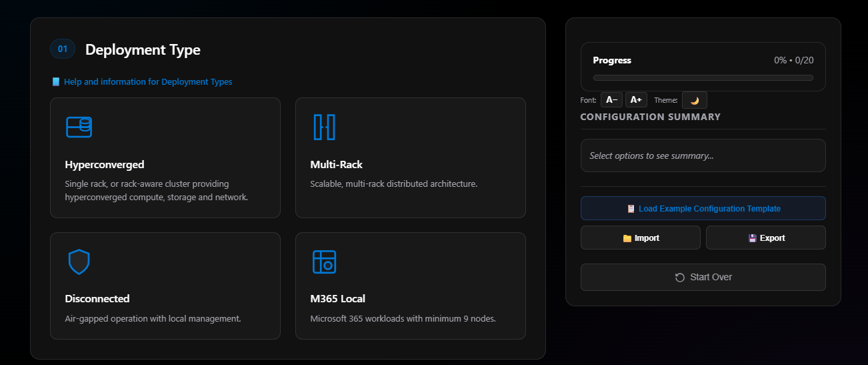Click the book icon beside the help link
Image resolution: width=868 pixels, height=365 pixels.
56,82
